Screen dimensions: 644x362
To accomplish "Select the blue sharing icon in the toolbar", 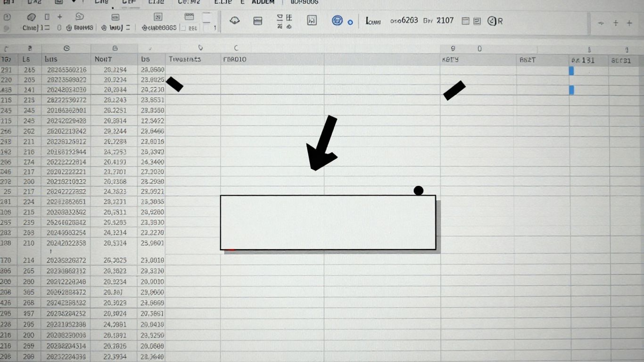I will (x=337, y=21).
